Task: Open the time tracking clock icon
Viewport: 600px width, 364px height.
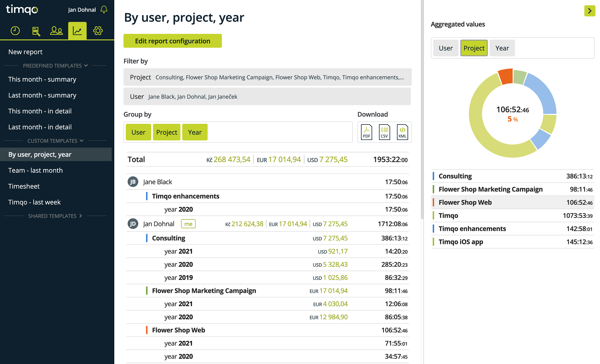Action: coord(15,31)
